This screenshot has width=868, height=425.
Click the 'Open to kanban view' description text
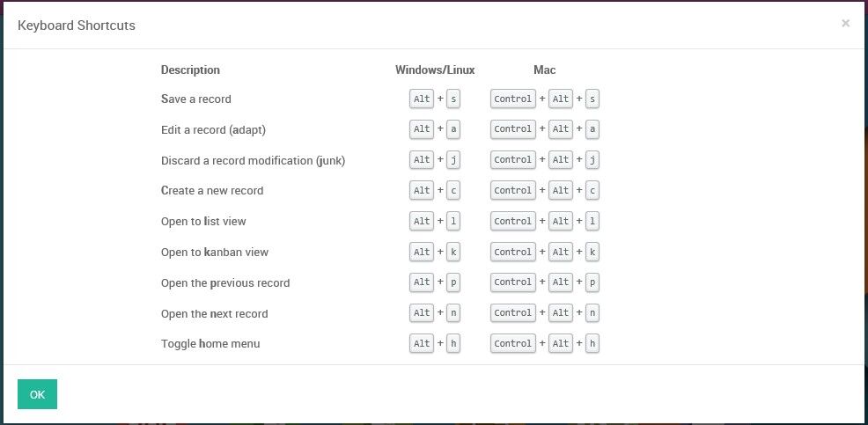215,252
